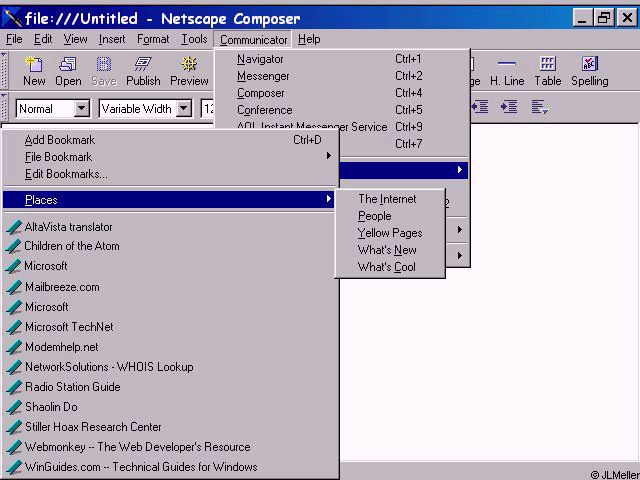Image resolution: width=640 pixels, height=480 pixels.
Task: Click the increase indent icon
Action: pyautogui.click(x=509, y=107)
